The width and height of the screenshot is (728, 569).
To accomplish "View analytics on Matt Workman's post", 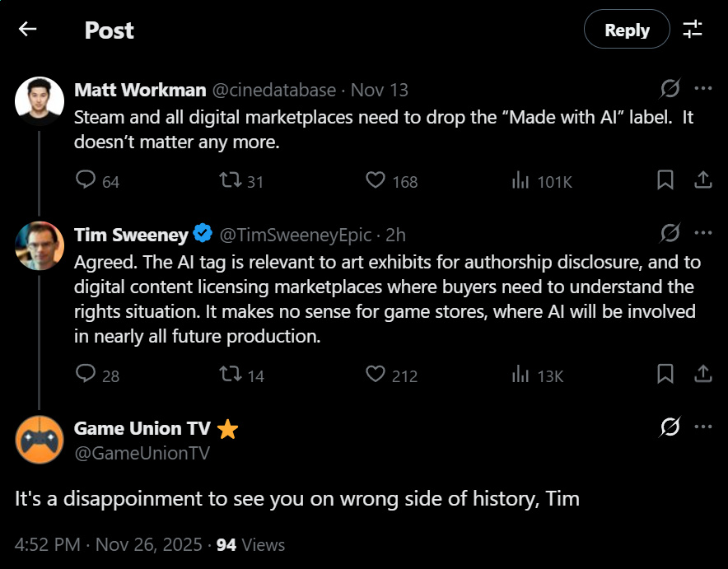I will [x=520, y=180].
